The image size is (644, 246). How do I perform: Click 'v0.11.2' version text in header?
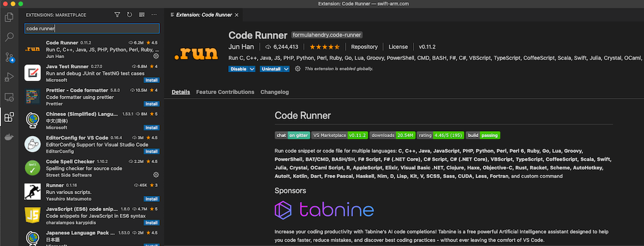(x=427, y=47)
